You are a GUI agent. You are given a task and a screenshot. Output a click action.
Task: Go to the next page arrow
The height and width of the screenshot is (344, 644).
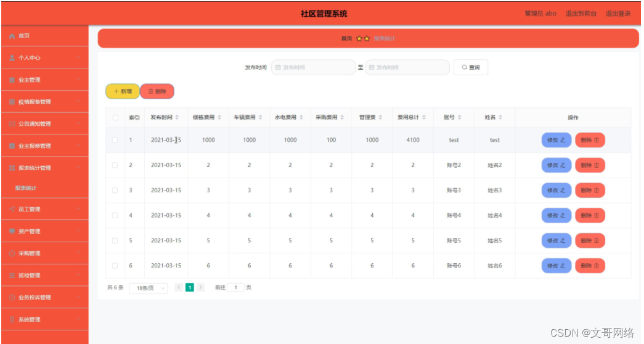(200, 287)
